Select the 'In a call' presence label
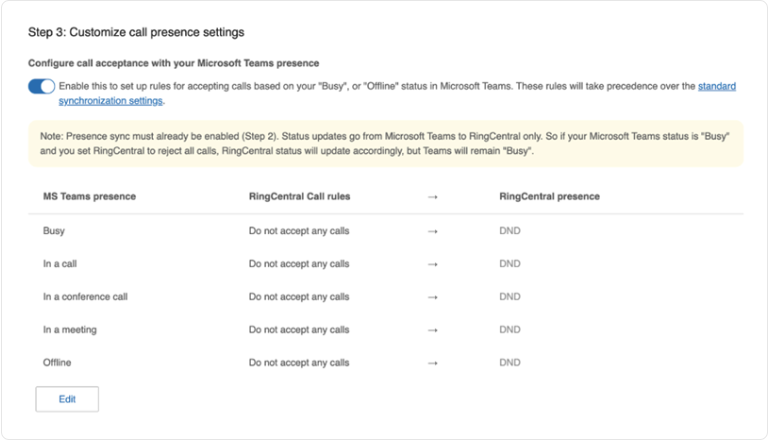This screenshot has width=769, height=441. tap(60, 263)
